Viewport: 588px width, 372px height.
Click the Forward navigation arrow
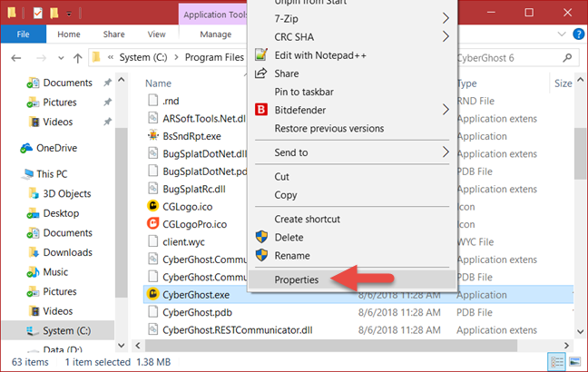[41, 58]
